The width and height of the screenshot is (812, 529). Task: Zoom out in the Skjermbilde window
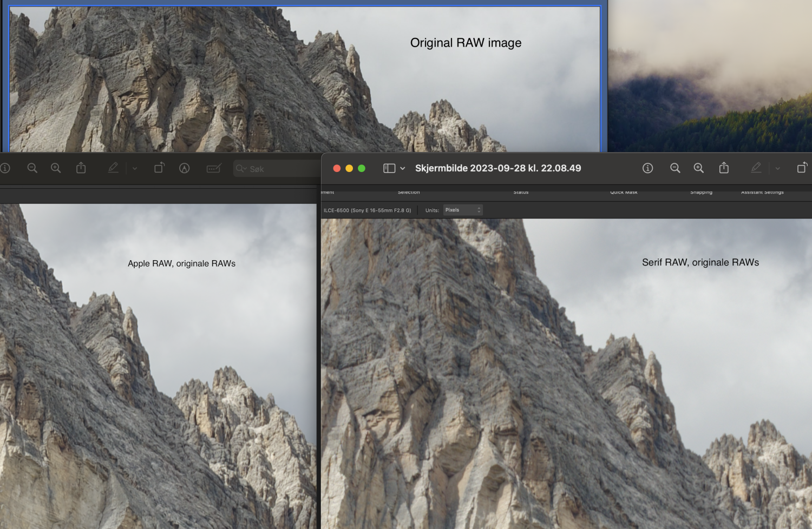(675, 168)
